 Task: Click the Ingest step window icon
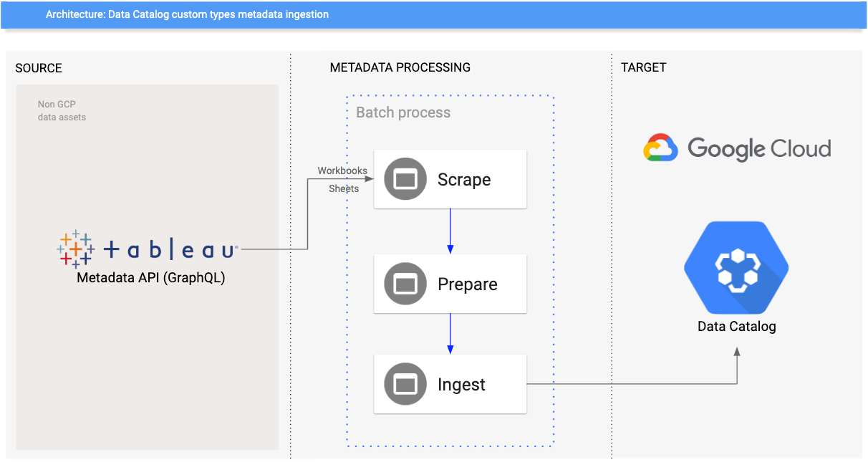click(x=405, y=384)
